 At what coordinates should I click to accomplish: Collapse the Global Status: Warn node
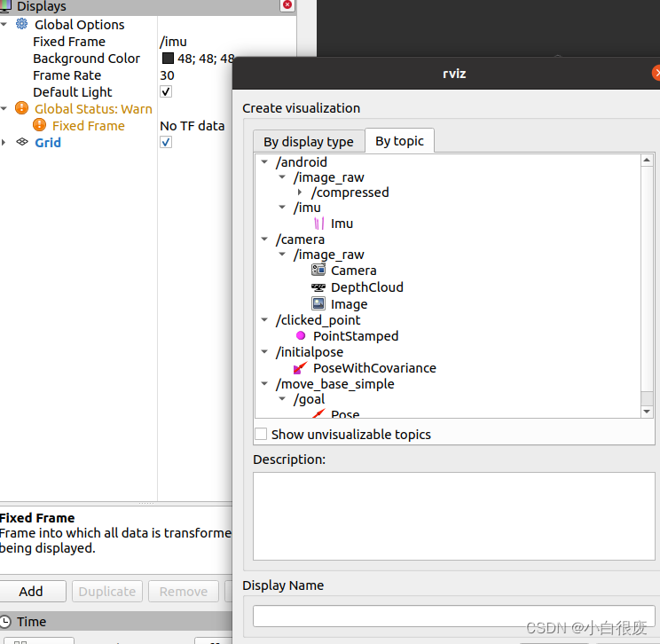click(x=4, y=108)
